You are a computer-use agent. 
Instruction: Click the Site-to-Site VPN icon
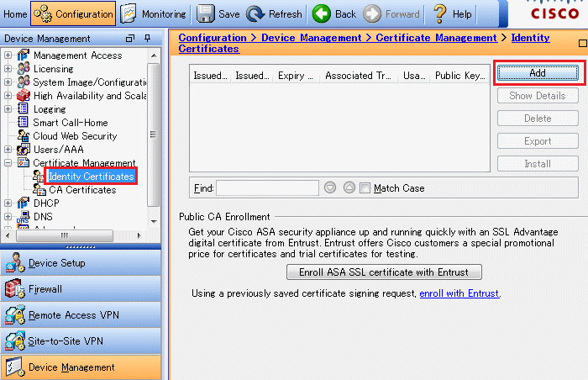(15, 340)
